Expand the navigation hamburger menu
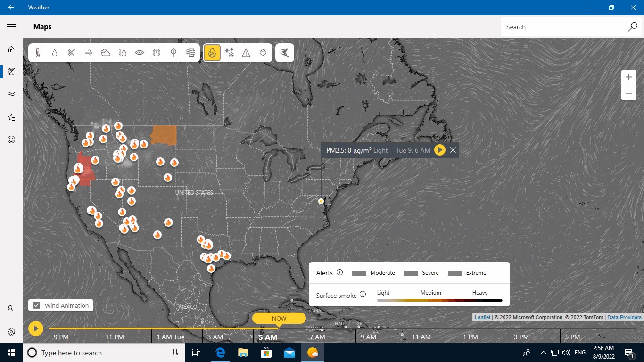Screen dimensions: 644x362 point(11,26)
